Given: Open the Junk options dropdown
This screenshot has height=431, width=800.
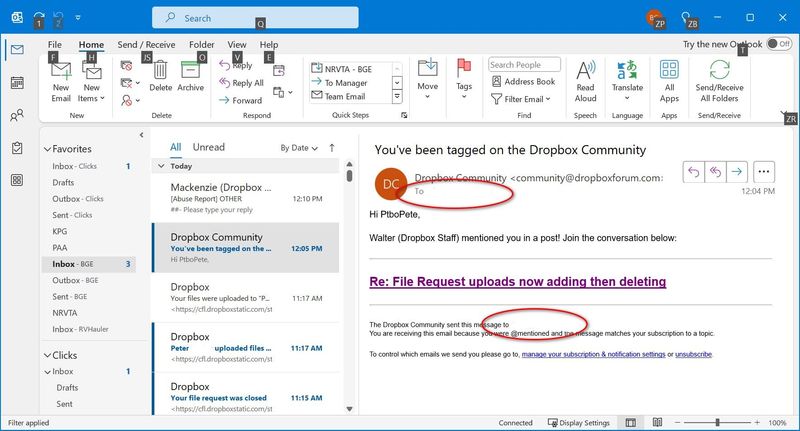Looking at the screenshot, I should [130, 100].
